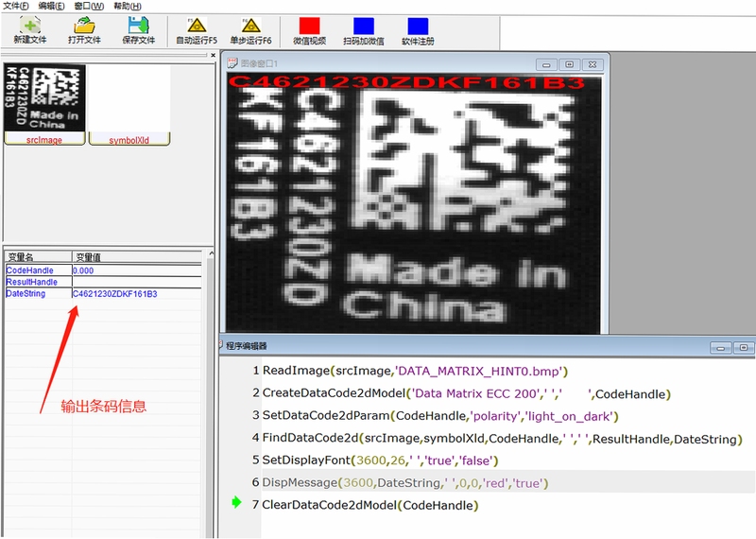Click the symbolXld label button
The height and width of the screenshot is (539, 756).
pos(129,139)
